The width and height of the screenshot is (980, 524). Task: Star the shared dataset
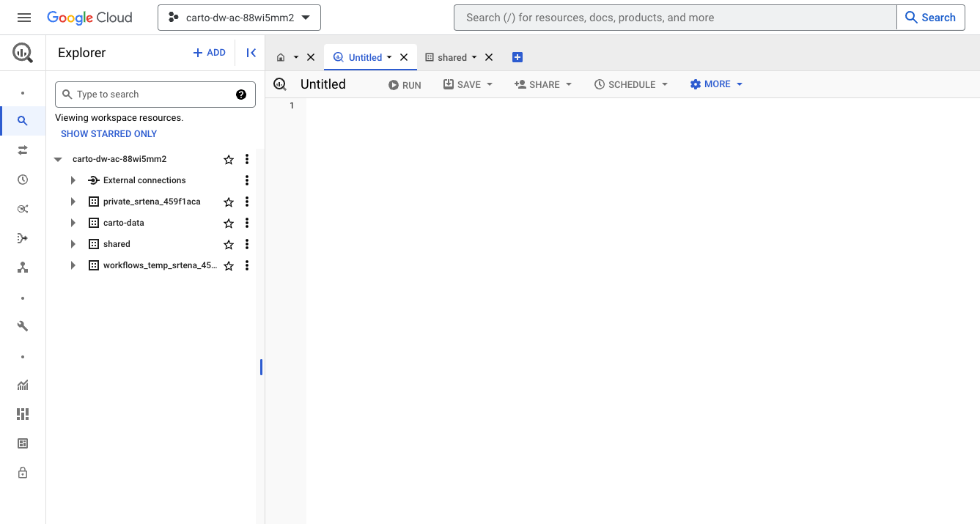[229, 245]
